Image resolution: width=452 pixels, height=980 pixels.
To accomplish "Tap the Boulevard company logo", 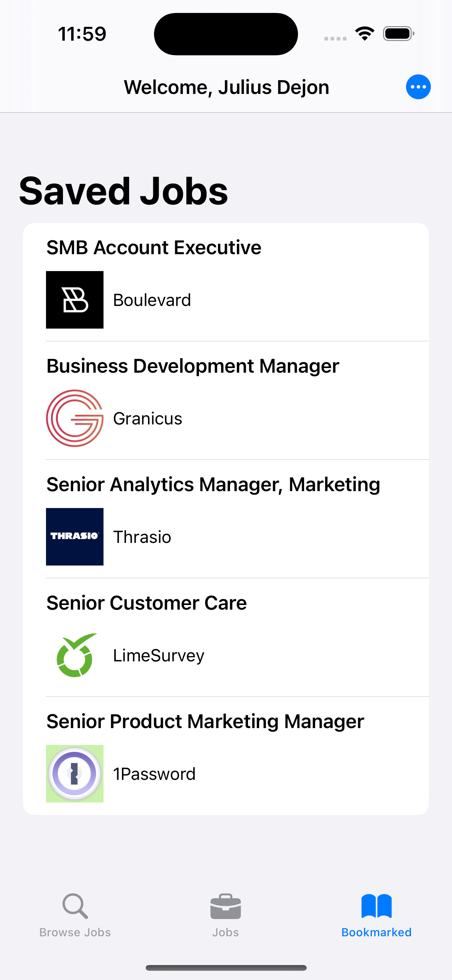I will (75, 300).
